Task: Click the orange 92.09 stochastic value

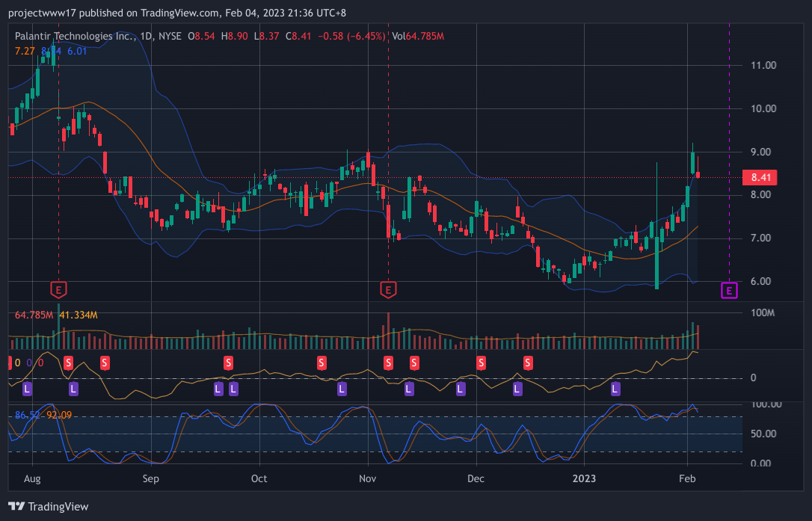Action: [x=59, y=415]
